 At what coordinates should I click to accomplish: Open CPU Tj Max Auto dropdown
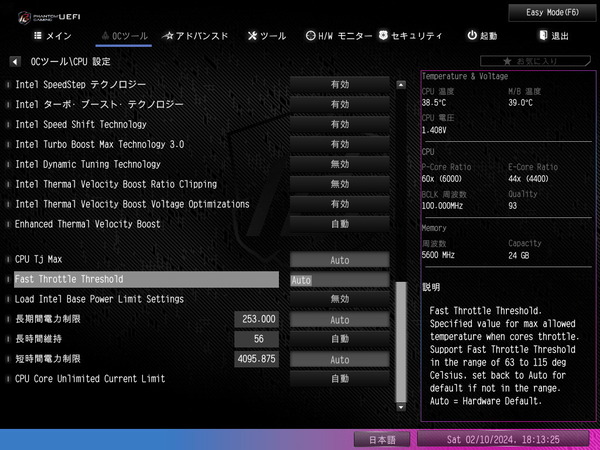[x=339, y=260]
